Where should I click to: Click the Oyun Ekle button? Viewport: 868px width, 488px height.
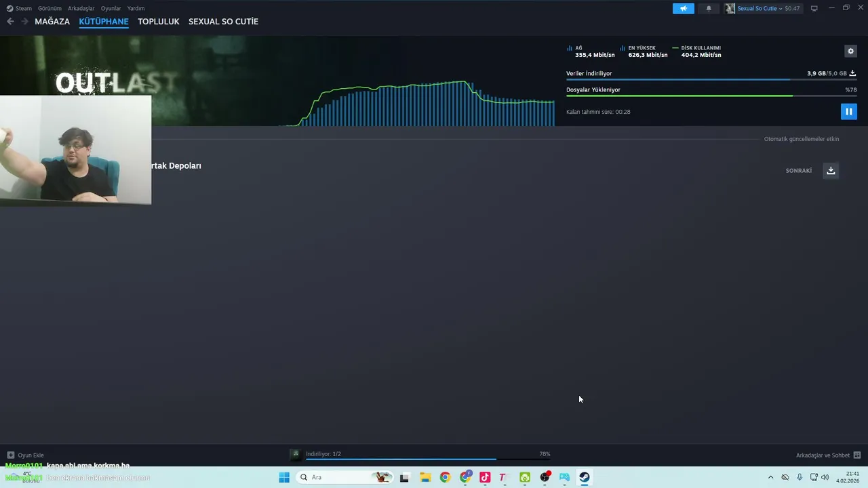click(x=25, y=455)
